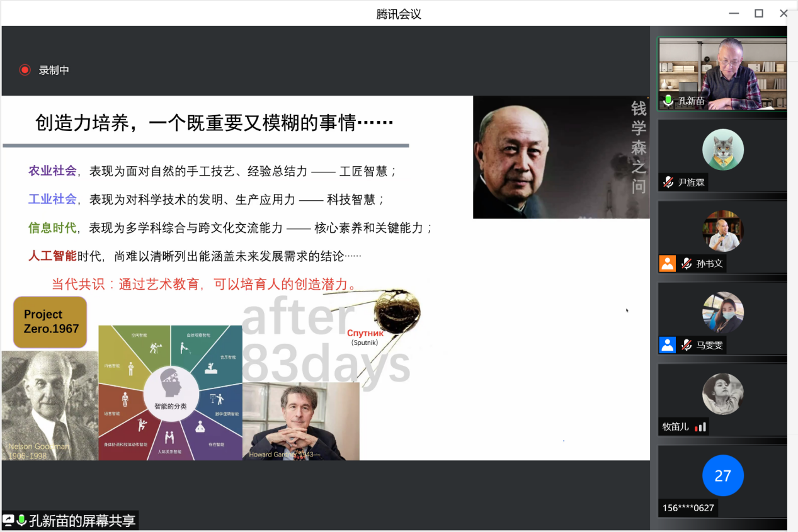This screenshot has width=798, height=532.
Task: Click the participant name 马雯雯
Action: point(710,345)
